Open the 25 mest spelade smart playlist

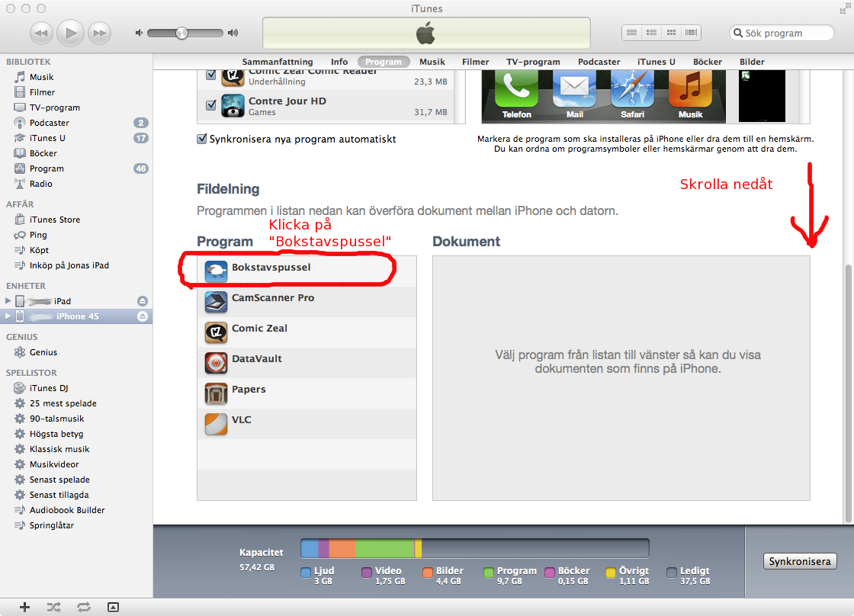click(76, 403)
